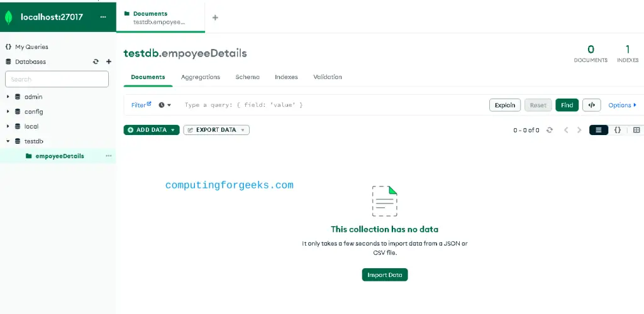644x314 pixels.
Task: Click the Import Data button
Action: point(385,274)
